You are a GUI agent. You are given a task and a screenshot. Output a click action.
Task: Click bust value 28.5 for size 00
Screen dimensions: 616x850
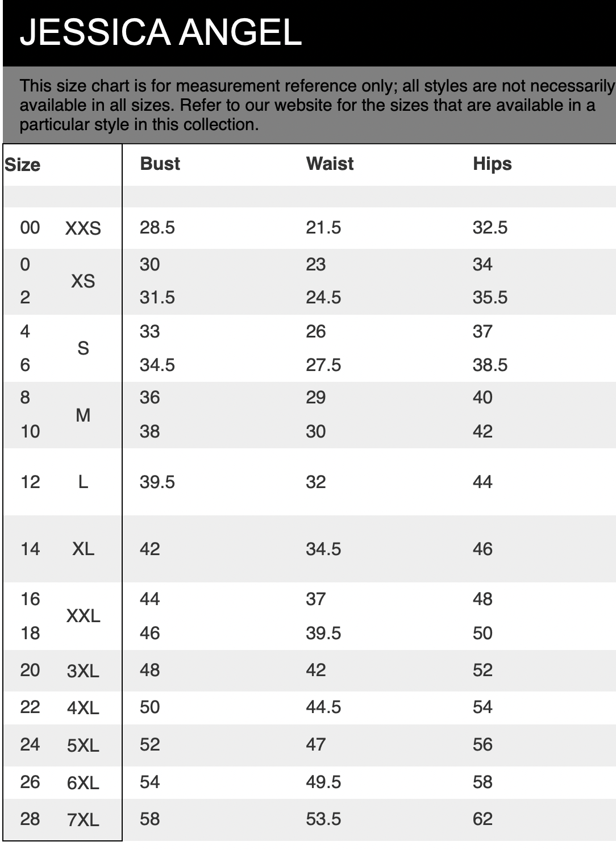point(157,228)
